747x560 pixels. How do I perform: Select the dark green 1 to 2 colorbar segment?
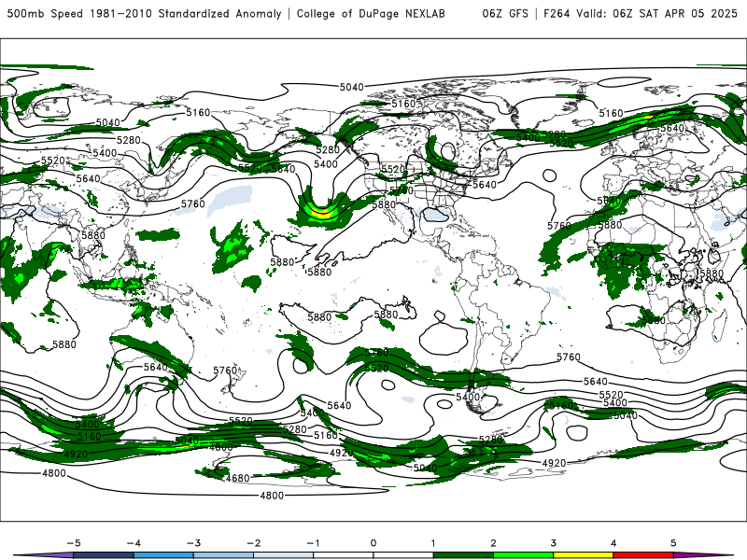[463, 555]
